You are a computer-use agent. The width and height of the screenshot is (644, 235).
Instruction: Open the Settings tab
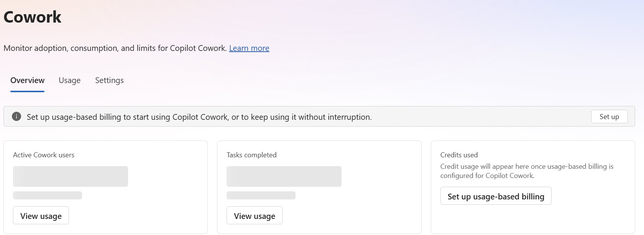click(x=109, y=80)
